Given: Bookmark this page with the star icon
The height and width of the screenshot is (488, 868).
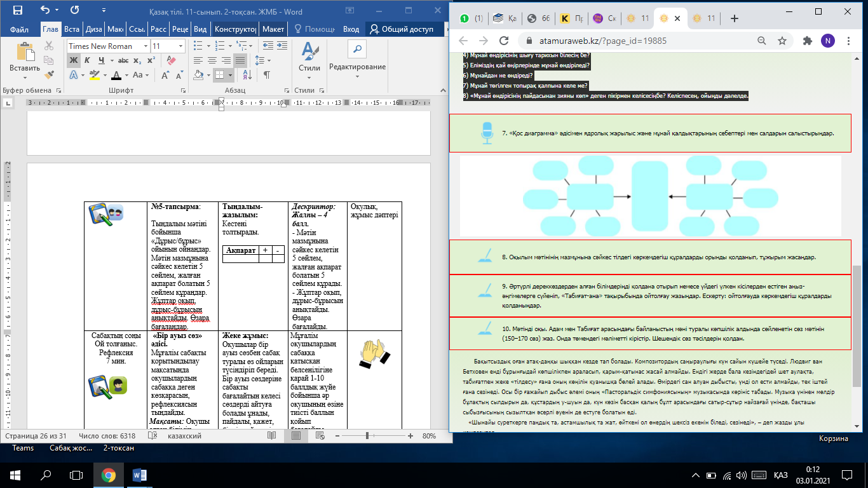Looking at the screenshot, I should pyautogui.click(x=782, y=41).
